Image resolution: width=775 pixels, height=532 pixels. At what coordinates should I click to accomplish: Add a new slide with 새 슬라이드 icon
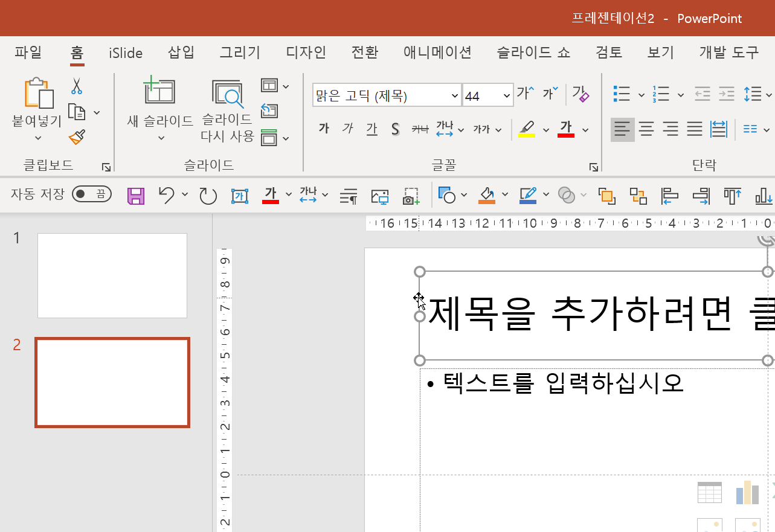point(159,92)
